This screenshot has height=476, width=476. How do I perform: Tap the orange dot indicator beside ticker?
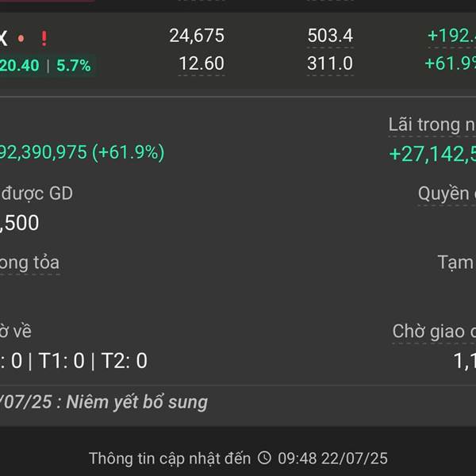(x=21, y=39)
